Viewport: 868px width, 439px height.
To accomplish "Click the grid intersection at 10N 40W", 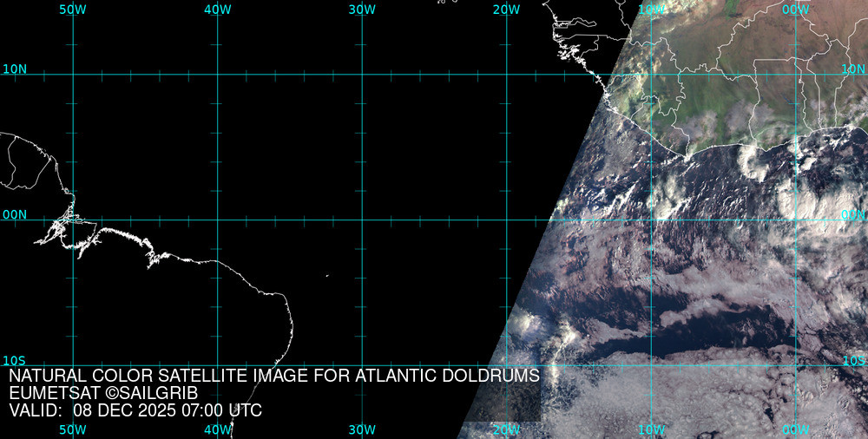I will pyautogui.click(x=218, y=75).
